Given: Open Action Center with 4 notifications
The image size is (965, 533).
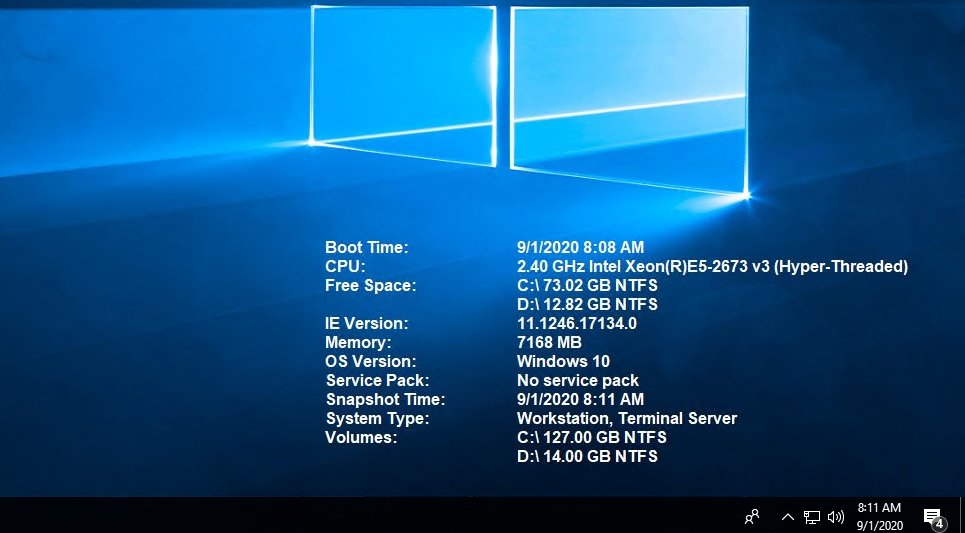Looking at the screenshot, I should pos(935,518).
